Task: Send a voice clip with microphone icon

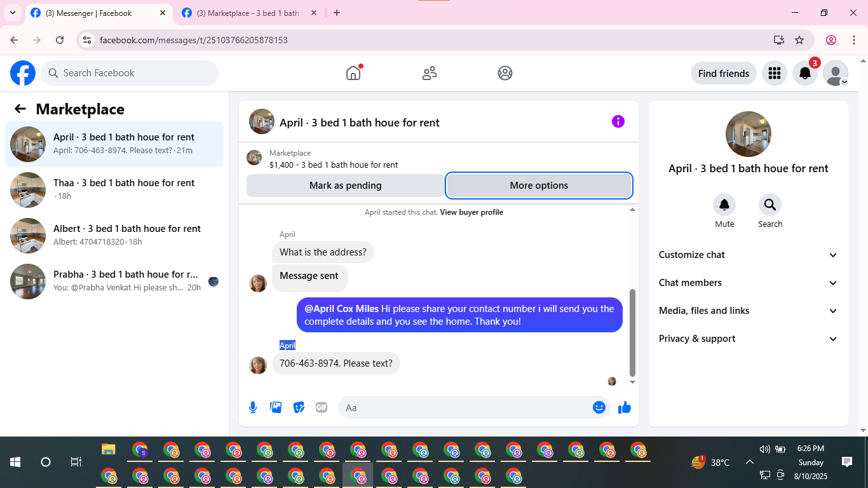Action: (253, 407)
